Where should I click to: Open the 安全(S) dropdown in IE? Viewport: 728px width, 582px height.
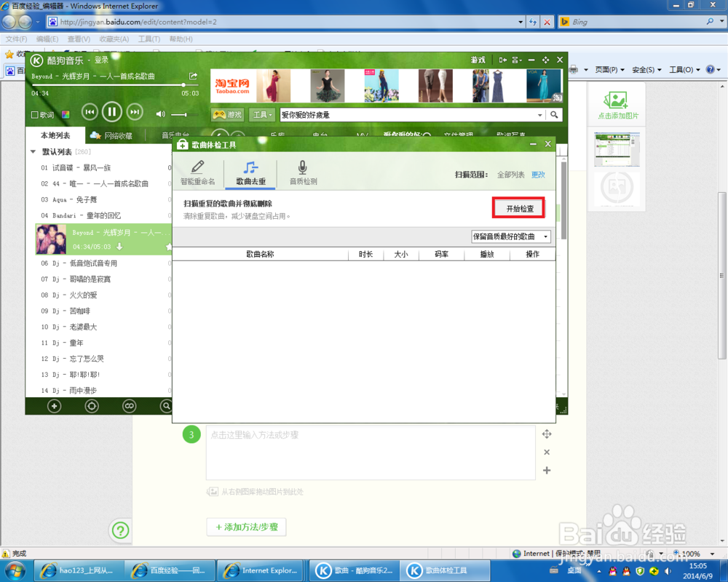[646, 70]
